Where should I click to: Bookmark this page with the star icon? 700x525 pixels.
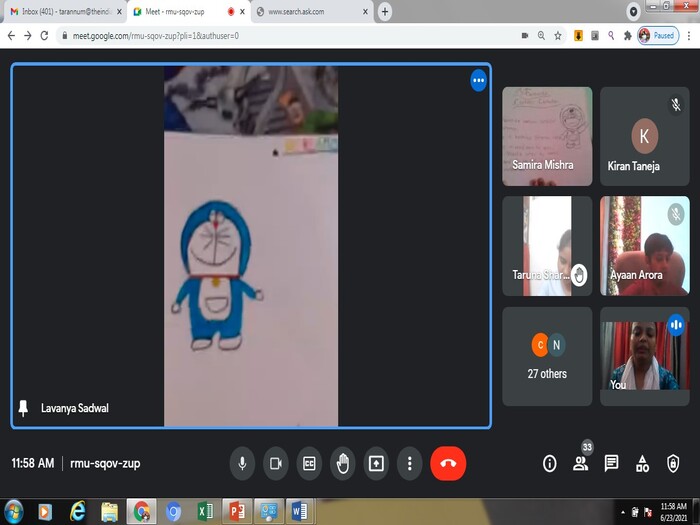558,36
